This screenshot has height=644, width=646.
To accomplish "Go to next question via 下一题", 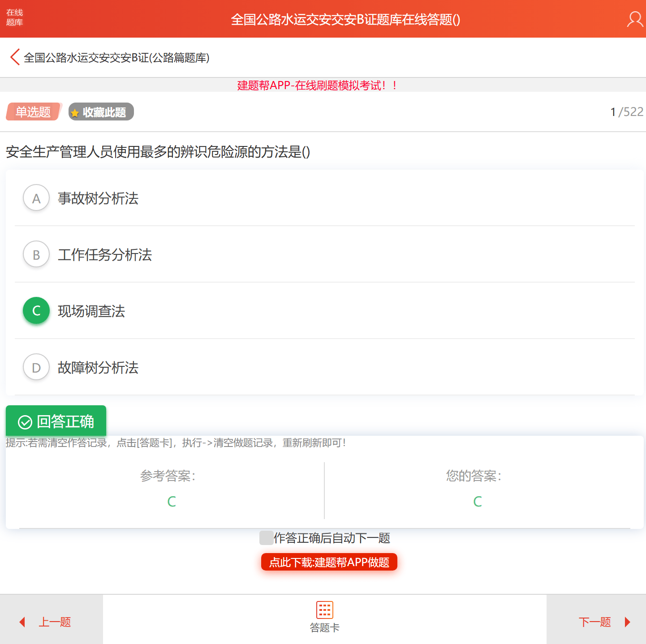I will point(595,622).
